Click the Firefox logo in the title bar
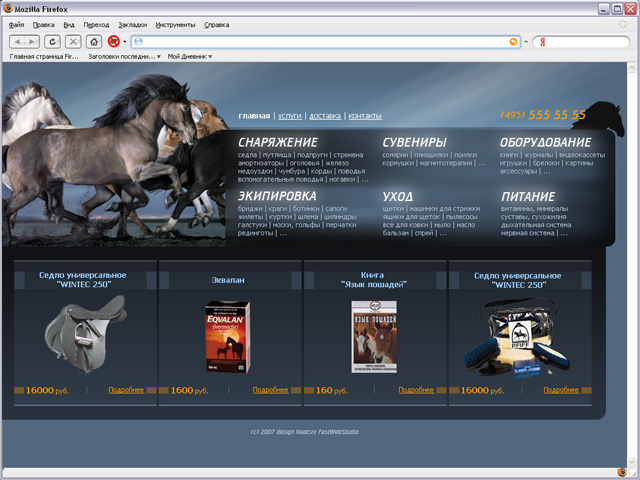 point(8,8)
